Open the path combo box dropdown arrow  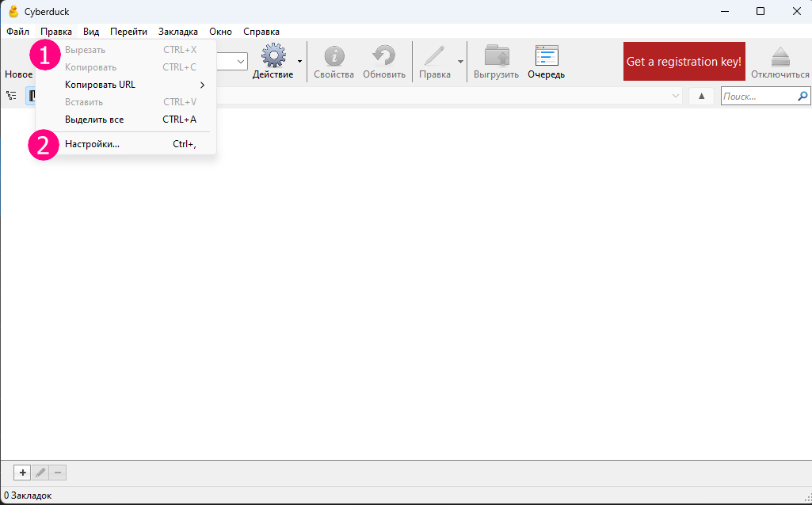click(x=675, y=96)
